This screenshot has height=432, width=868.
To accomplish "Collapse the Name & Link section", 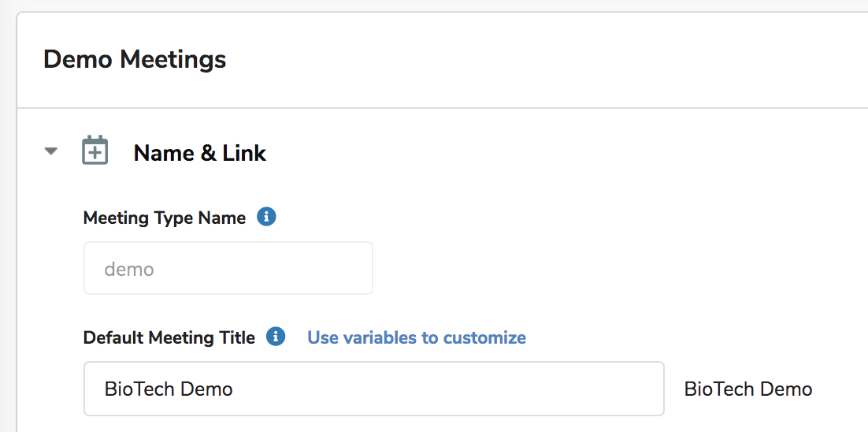I will point(51,151).
